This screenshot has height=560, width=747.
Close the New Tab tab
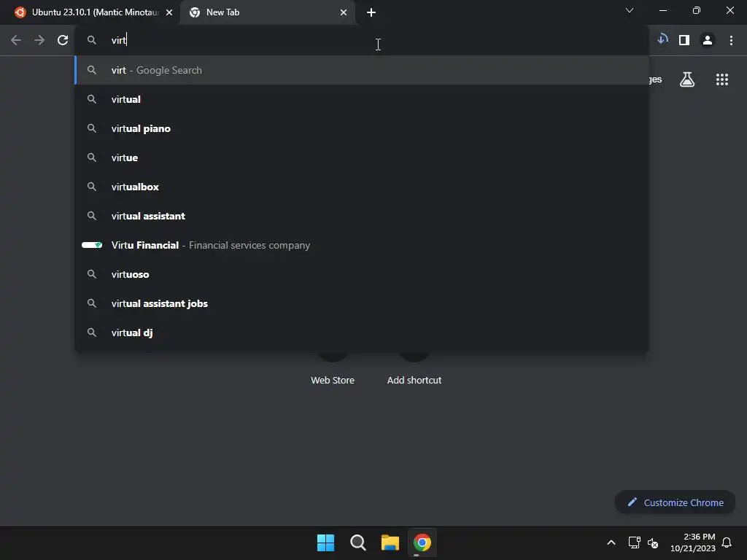[x=344, y=12]
